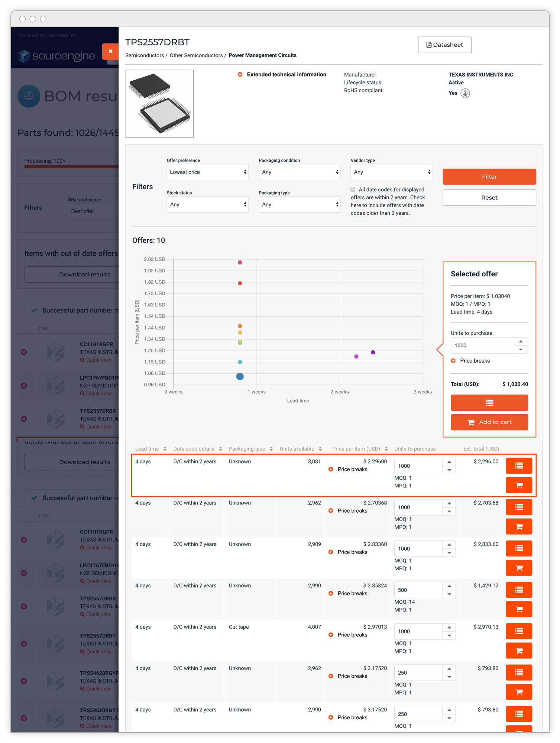Image resolution: width=560 pixels, height=743 pixels.
Task: Close the part detail panel with X
Action: click(110, 51)
